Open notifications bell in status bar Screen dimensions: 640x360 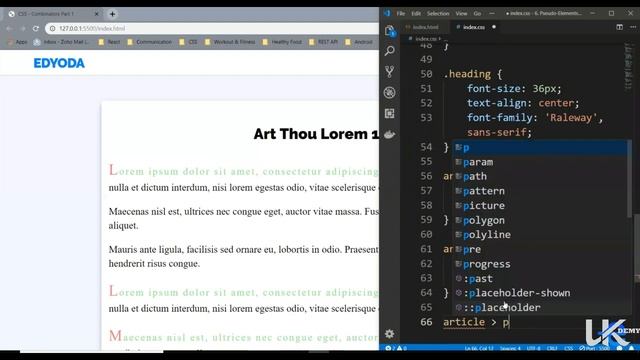pyautogui.click(x=631, y=348)
